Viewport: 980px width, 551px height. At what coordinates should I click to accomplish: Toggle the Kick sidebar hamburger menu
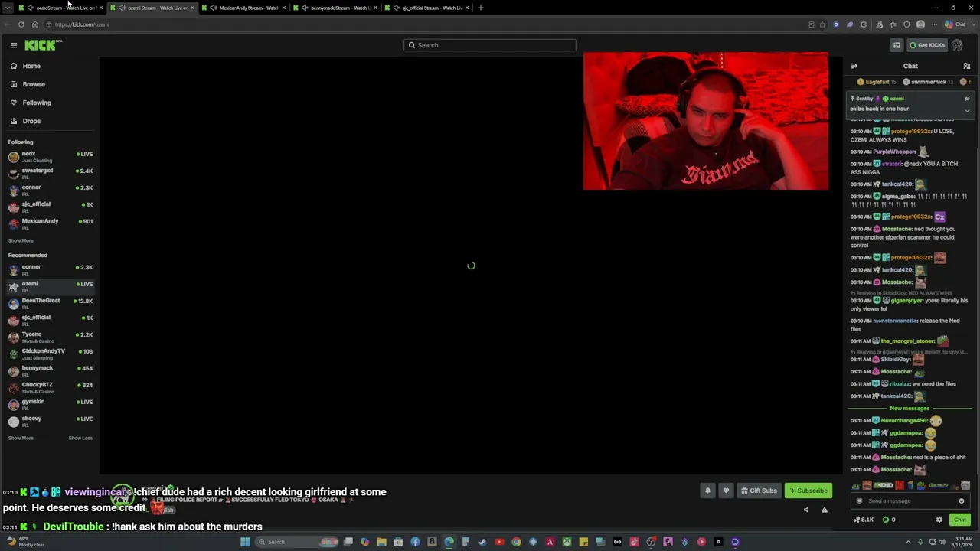14,45
